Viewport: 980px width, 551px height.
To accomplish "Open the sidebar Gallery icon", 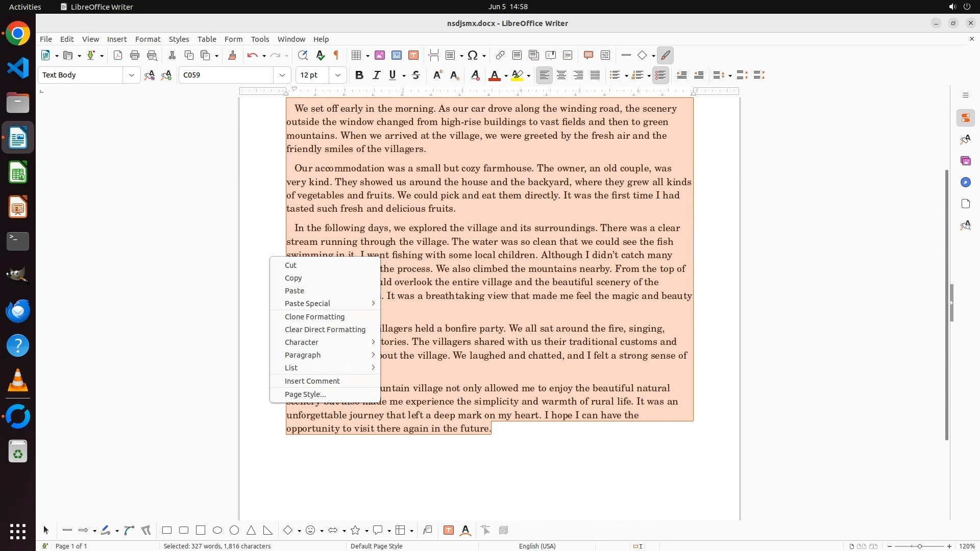I will point(965,161).
